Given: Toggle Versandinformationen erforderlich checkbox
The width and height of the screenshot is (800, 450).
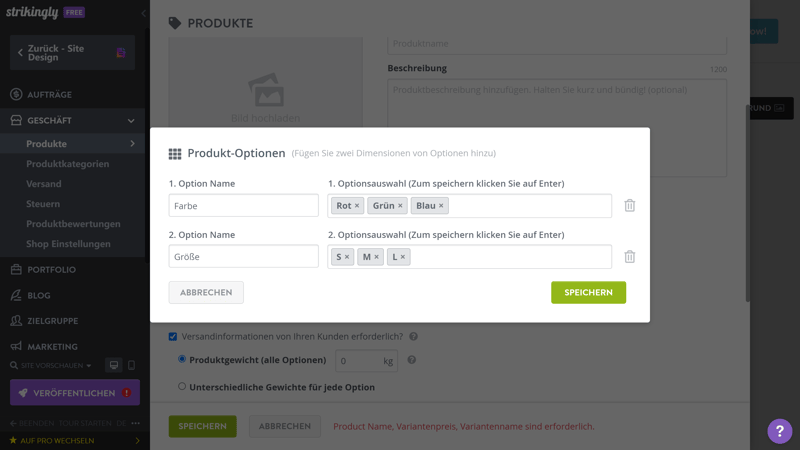Looking at the screenshot, I should [173, 337].
